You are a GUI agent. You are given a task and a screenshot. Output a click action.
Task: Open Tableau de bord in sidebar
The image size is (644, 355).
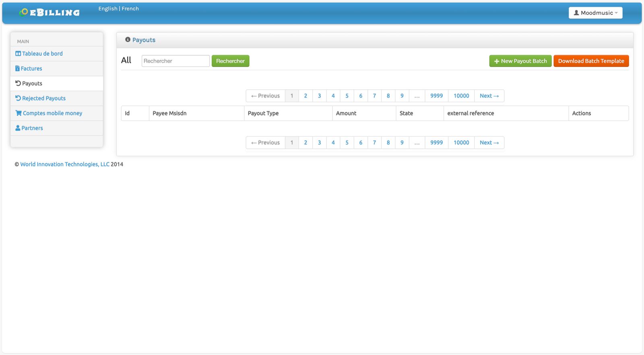coord(57,53)
